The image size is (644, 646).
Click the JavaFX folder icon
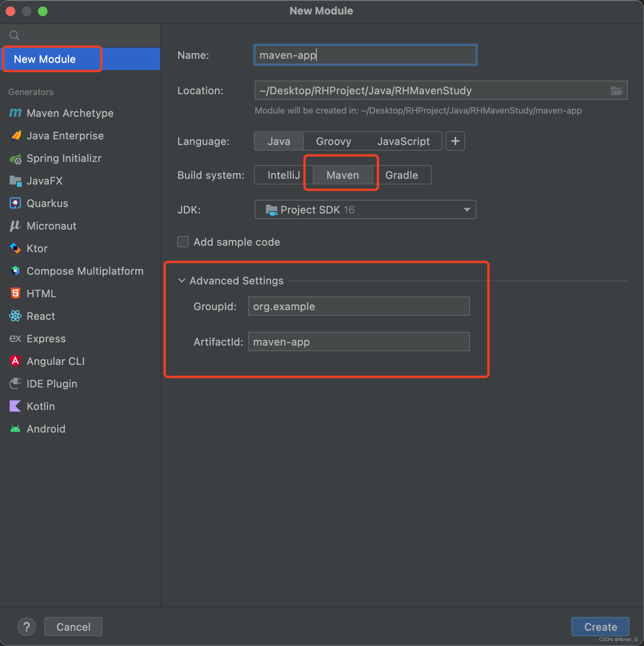tap(15, 181)
